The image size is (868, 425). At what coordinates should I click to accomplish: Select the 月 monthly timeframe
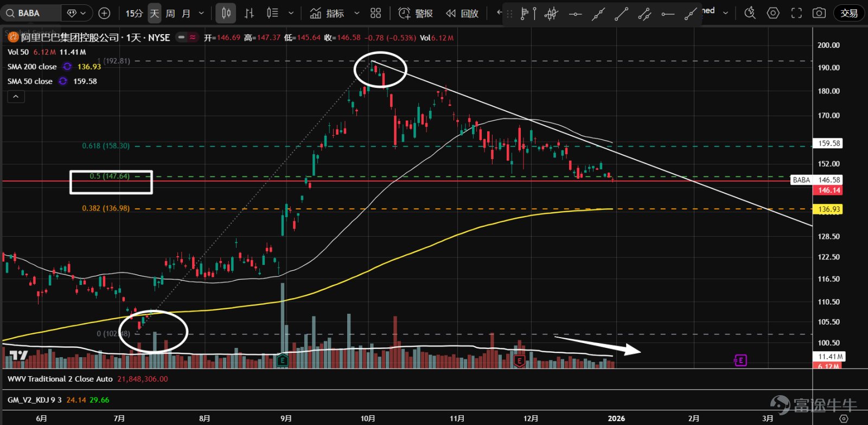186,13
